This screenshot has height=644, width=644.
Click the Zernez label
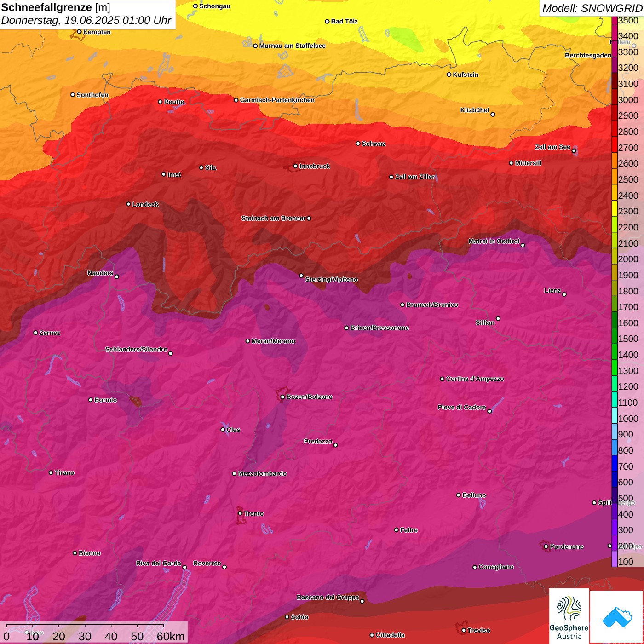[50, 333]
